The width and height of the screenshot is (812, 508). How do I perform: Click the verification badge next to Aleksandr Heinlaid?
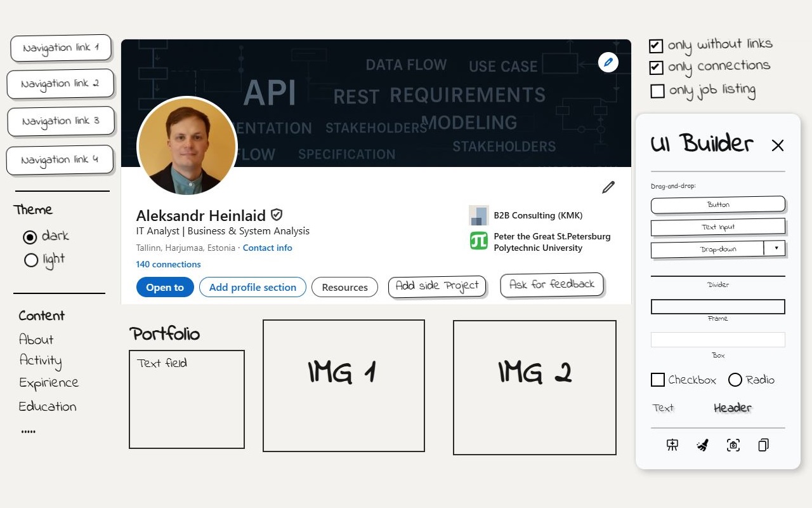tap(277, 215)
